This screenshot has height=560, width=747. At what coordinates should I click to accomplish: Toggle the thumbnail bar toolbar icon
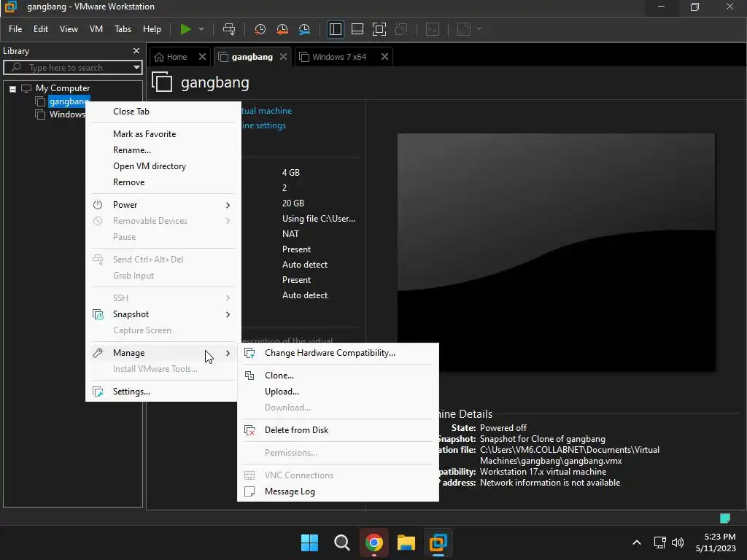(357, 29)
